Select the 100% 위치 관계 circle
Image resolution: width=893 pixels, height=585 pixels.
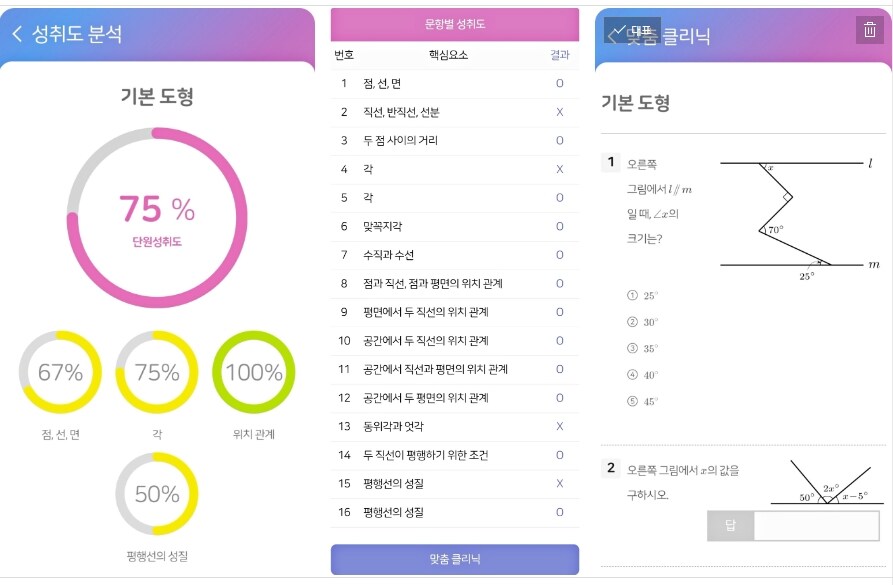coord(254,372)
